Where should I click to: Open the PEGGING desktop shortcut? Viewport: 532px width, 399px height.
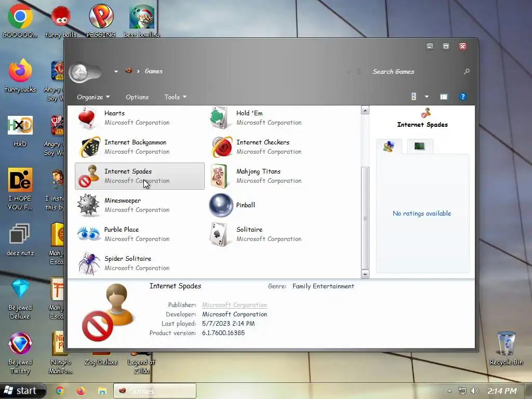(x=101, y=16)
